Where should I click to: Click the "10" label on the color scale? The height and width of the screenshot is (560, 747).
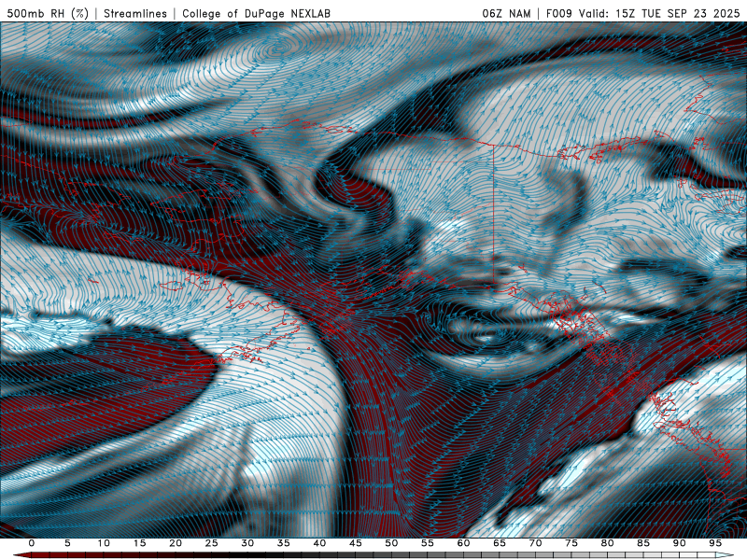(104, 543)
